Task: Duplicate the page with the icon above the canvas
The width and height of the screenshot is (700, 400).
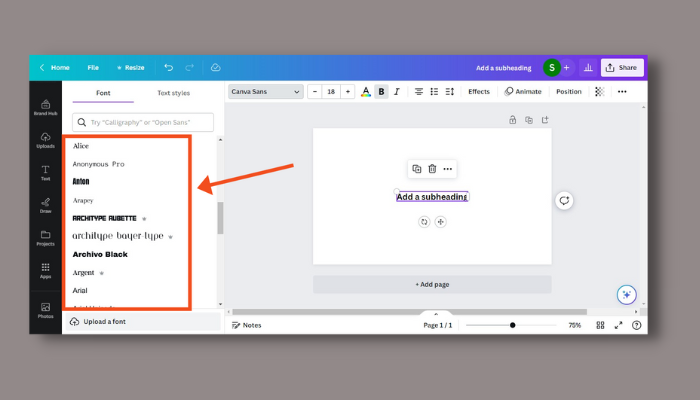Action: point(529,120)
